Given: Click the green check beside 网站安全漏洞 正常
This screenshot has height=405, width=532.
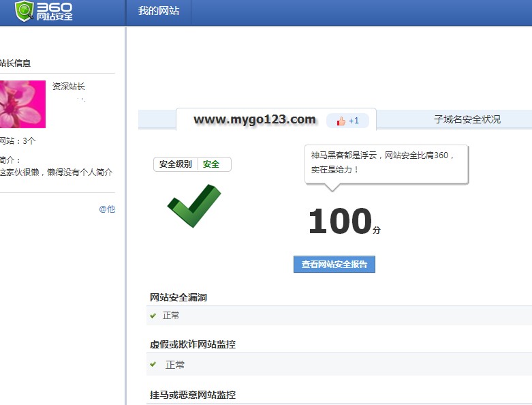Looking at the screenshot, I should [x=153, y=316].
